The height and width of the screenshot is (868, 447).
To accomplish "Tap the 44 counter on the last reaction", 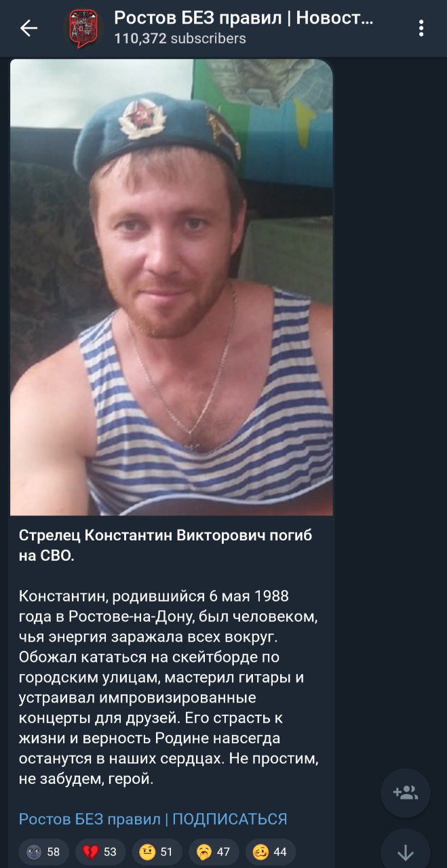I will tap(280, 852).
